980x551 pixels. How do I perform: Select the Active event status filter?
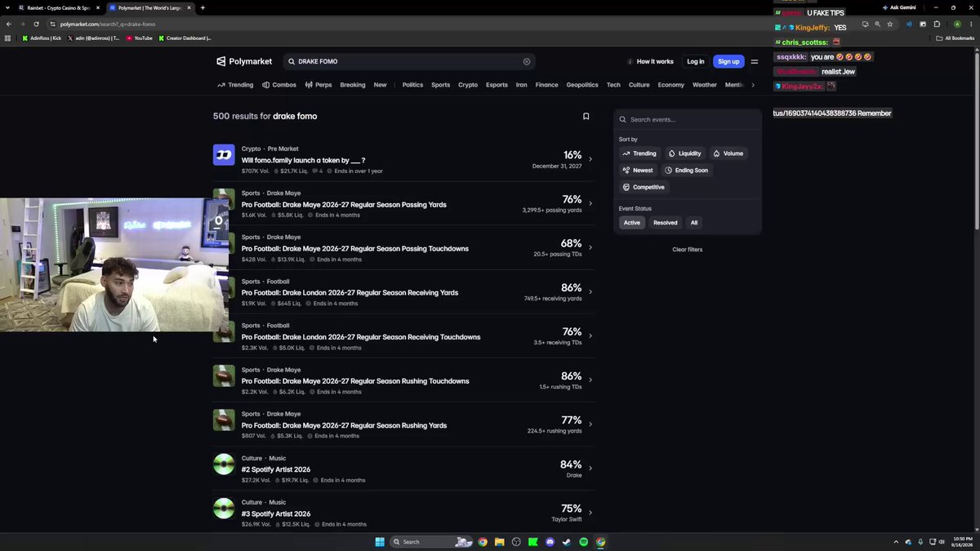(632, 223)
